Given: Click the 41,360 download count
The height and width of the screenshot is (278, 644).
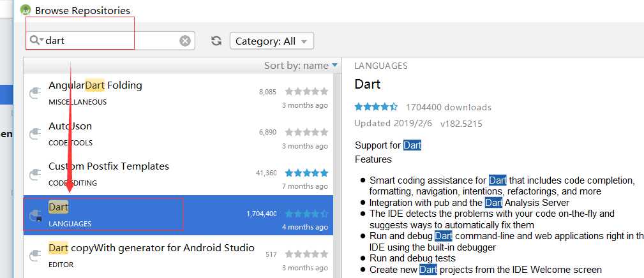Looking at the screenshot, I should pos(267,173).
